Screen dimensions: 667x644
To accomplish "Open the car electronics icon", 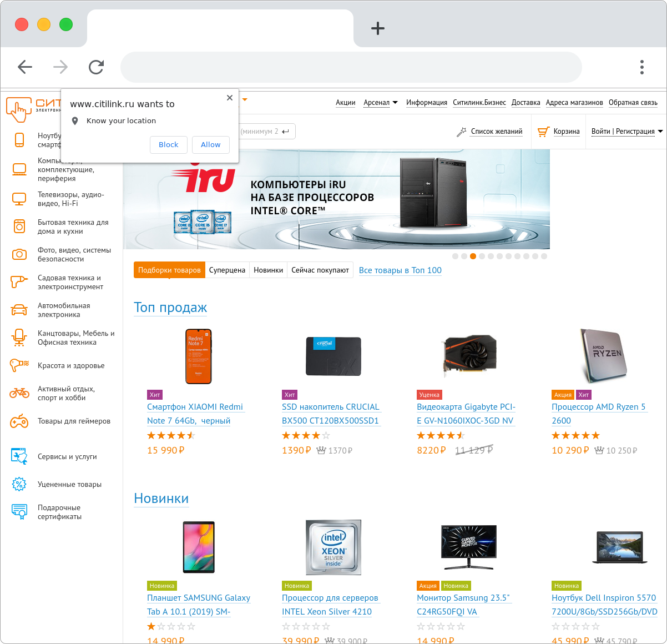I will 19,310.
